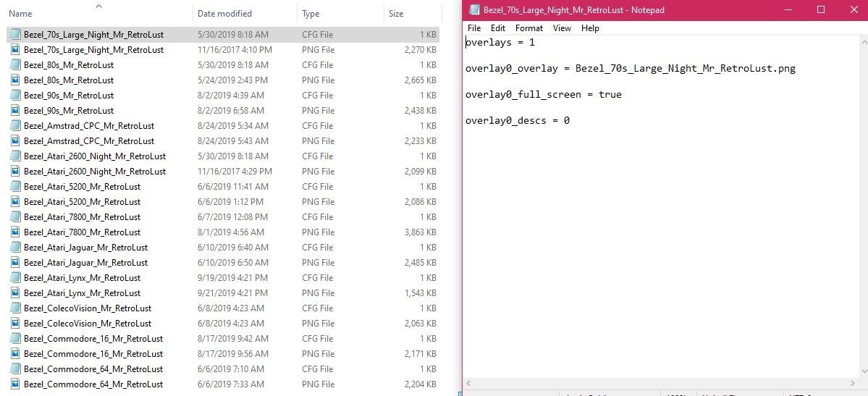Viewport: 868px width, 396px height.
Task: Click the 2,485 KB size cell
Action: tap(420, 263)
